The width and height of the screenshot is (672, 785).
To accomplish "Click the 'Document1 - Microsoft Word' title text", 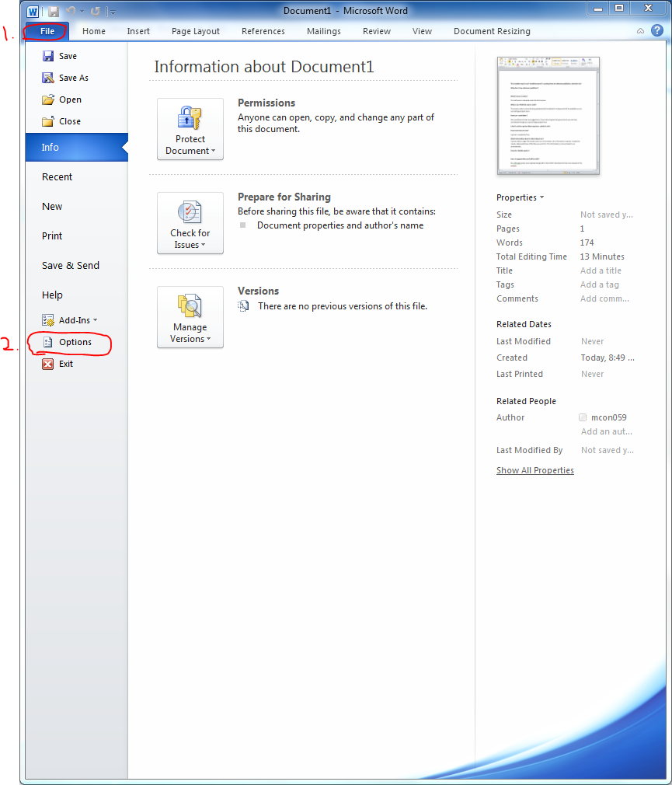I will (345, 11).
